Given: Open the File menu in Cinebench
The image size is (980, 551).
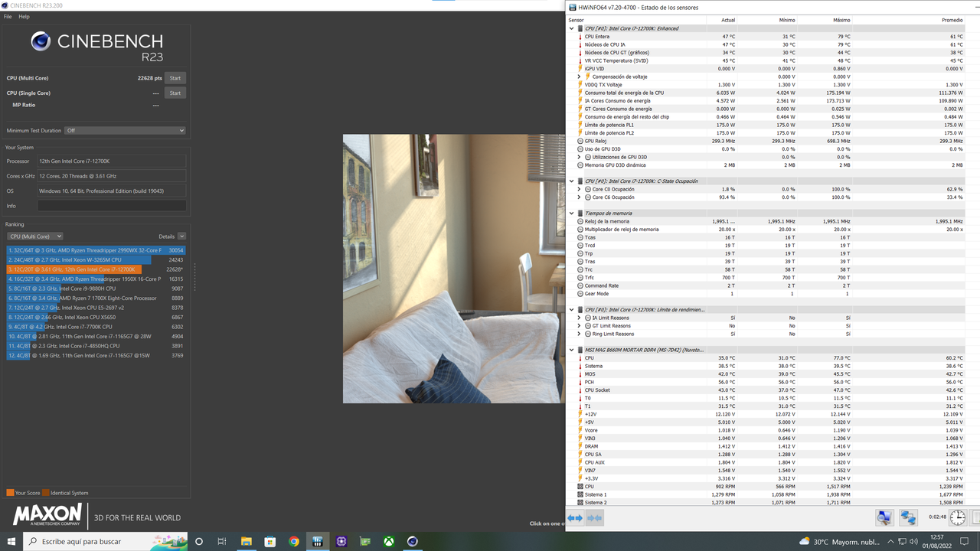Looking at the screenshot, I should pyautogui.click(x=8, y=16).
